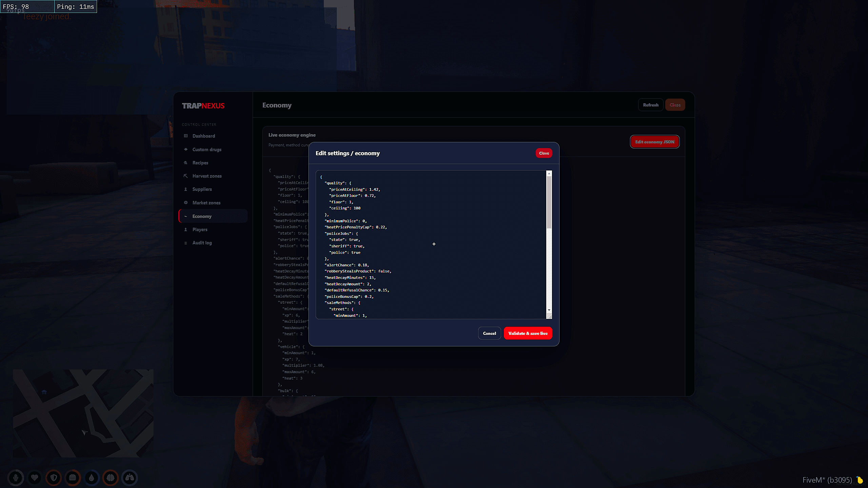Click the Audit log sidebar icon
The height and width of the screenshot is (488, 868).
click(x=185, y=243)
